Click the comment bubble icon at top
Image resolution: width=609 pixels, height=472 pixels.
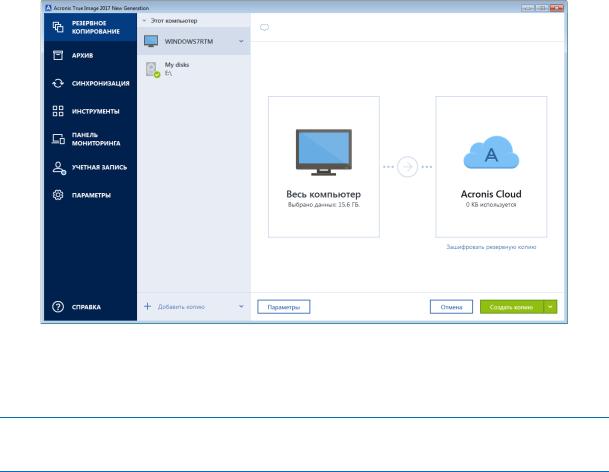click(x=264, y=27)
